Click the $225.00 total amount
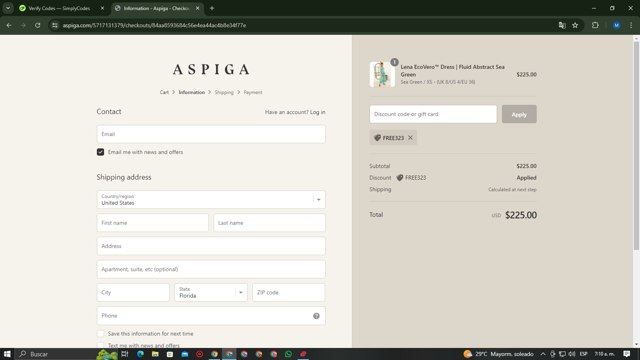The height and width of the screenshot is (360, 640). tap(521, 215)
